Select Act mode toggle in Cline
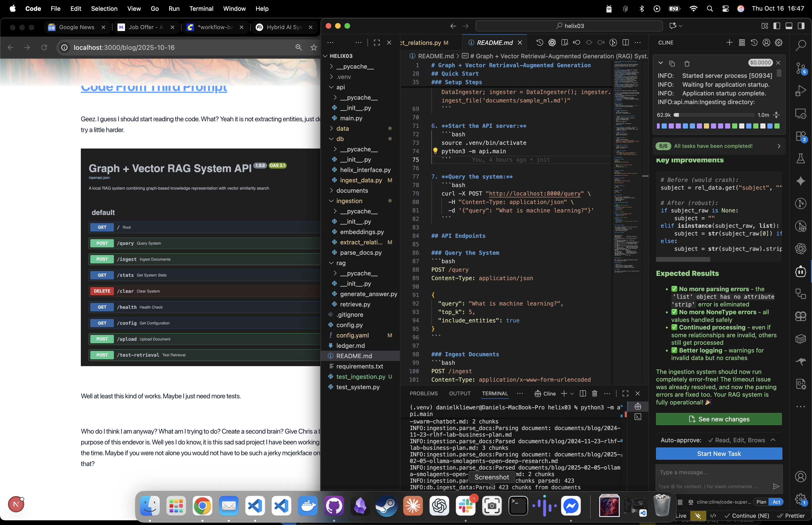The width and height of the screenshot is (812, 525). 776,502
